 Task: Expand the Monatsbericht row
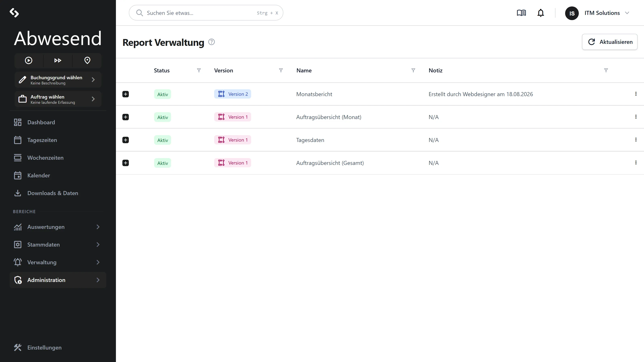pyautogui.click(x=126, y=94)
